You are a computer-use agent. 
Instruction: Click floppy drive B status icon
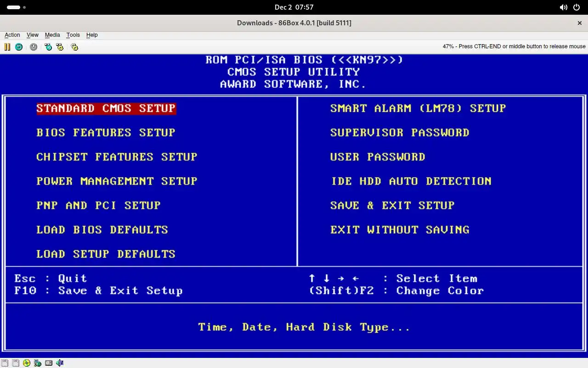[16, 363]
